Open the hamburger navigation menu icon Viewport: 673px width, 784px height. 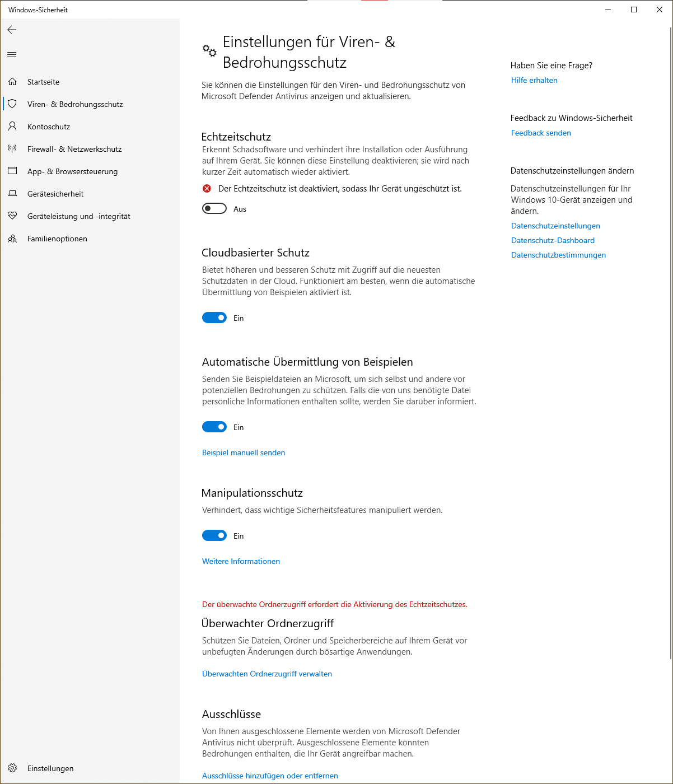tap(12, 54)
